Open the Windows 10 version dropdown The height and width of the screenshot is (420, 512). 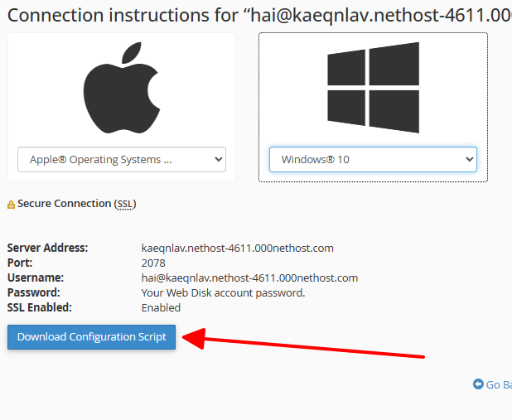coord(373,159)
